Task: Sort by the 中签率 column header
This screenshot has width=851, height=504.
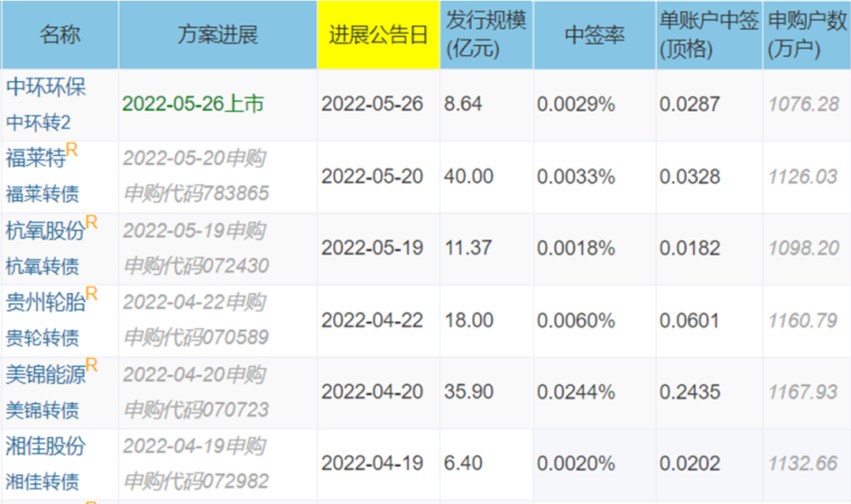Action: pos(594,35)
